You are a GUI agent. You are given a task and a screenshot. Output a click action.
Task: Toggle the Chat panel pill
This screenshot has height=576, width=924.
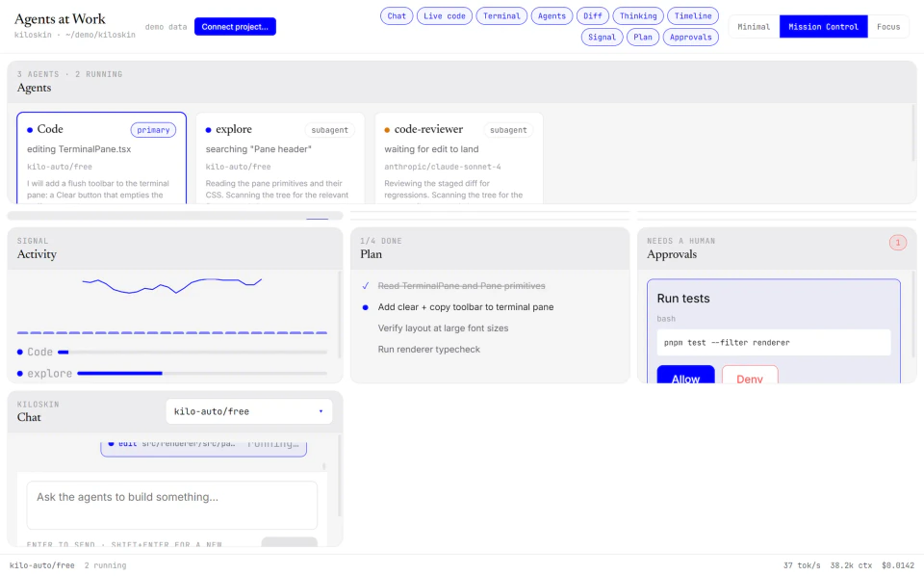[x=397, y=16]
